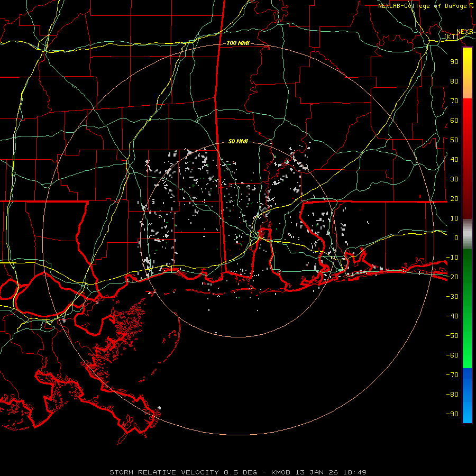Click the 90 value on velocity scale
476x476 pixels.
pyautogui.click(x=454, y=62)
